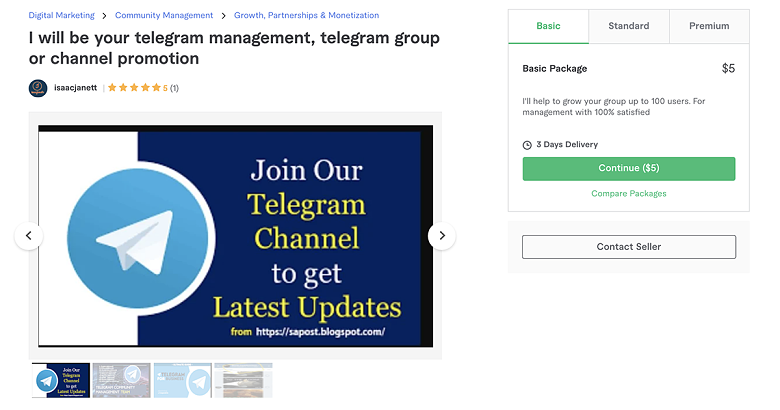Click the isaacjanett seller name

pyautogui.click(x=76, y=88)
